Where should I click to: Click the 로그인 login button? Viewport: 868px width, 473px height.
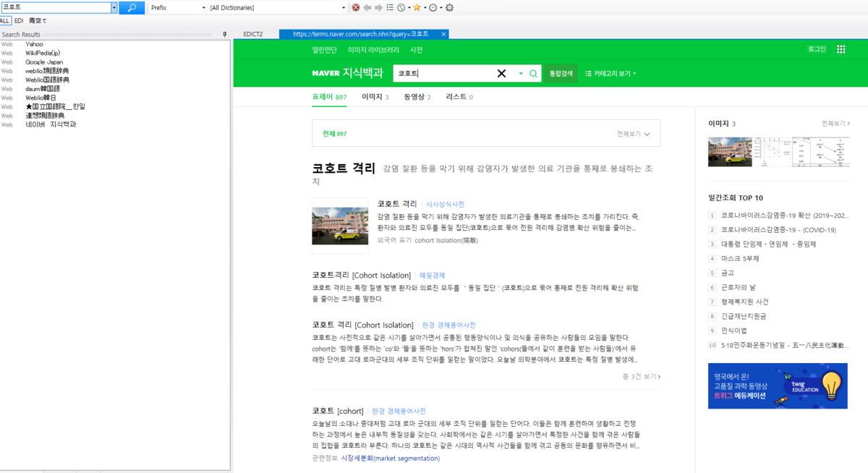(817, 49)
